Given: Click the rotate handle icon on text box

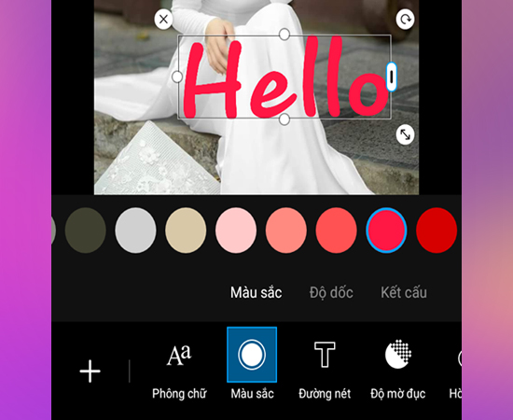Looking at the screenshot, I should coord(406,20).
